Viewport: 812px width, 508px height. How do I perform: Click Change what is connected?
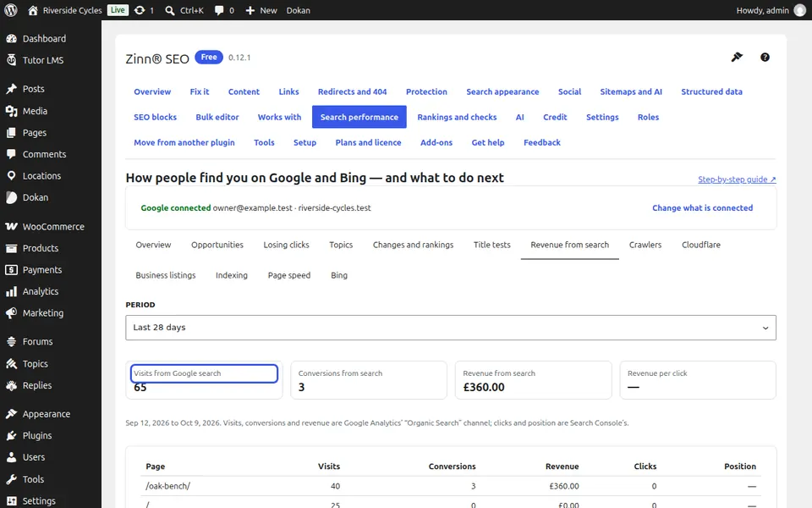(702, 208)
